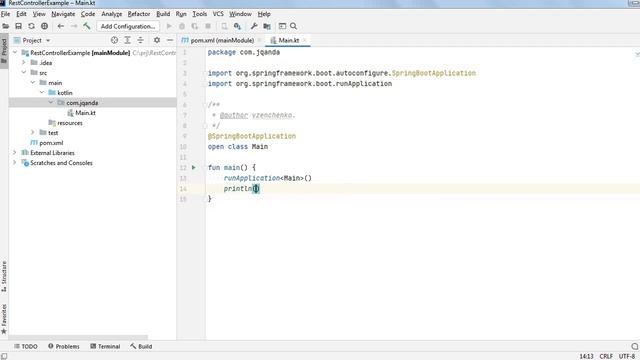Open the Refactor menu
Viewport: 640px width, 360px height.
(139, 14)
